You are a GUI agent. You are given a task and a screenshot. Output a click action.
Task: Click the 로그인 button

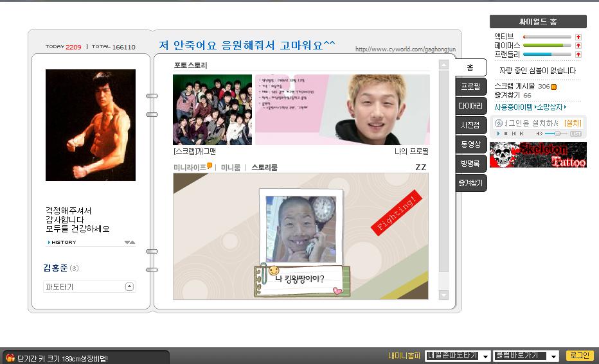coord(579,356)
